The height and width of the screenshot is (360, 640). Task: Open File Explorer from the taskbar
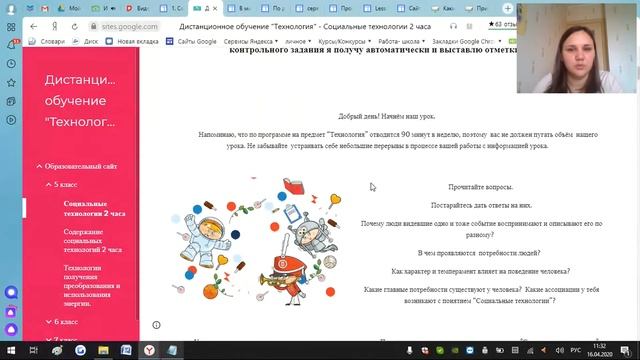point(103,350)
